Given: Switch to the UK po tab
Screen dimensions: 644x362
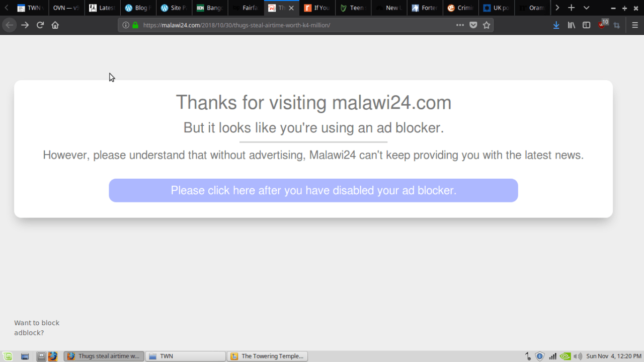Looking at the screenshot, I should pos(496,8).
